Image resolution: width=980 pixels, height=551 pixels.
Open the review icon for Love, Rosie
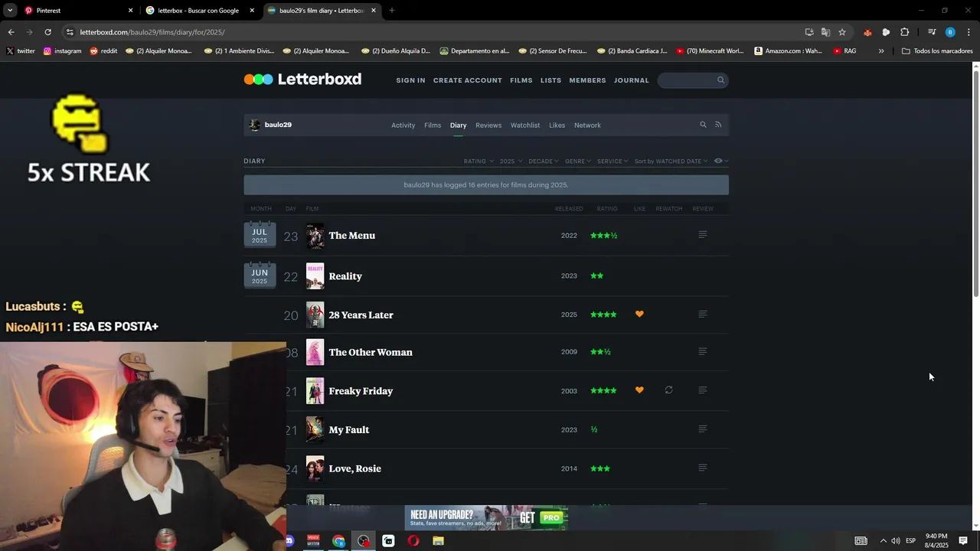tap(702, 468)
